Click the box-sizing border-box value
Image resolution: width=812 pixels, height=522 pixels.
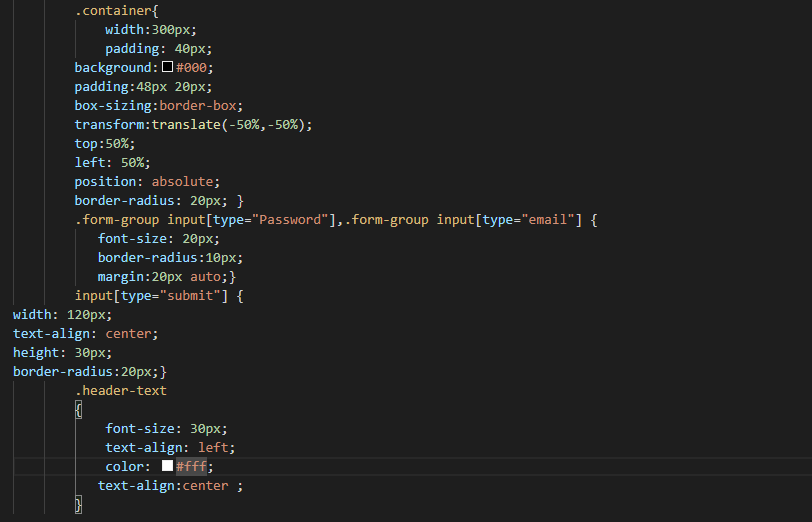point(198,106)
